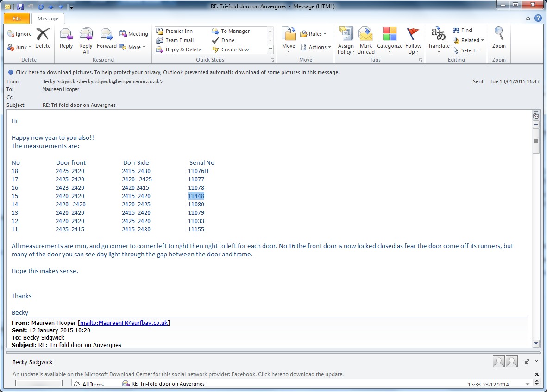This screenshot has height=392, width=547.
Task: Expand the people pane with chevron
Action: pos(536,361)
